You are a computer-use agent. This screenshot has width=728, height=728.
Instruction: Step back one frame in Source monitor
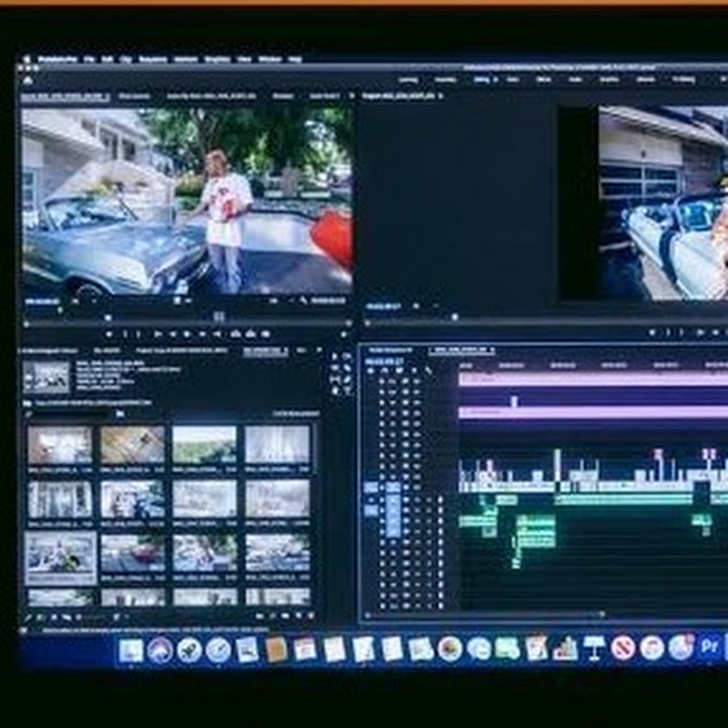tap(173, 334)
